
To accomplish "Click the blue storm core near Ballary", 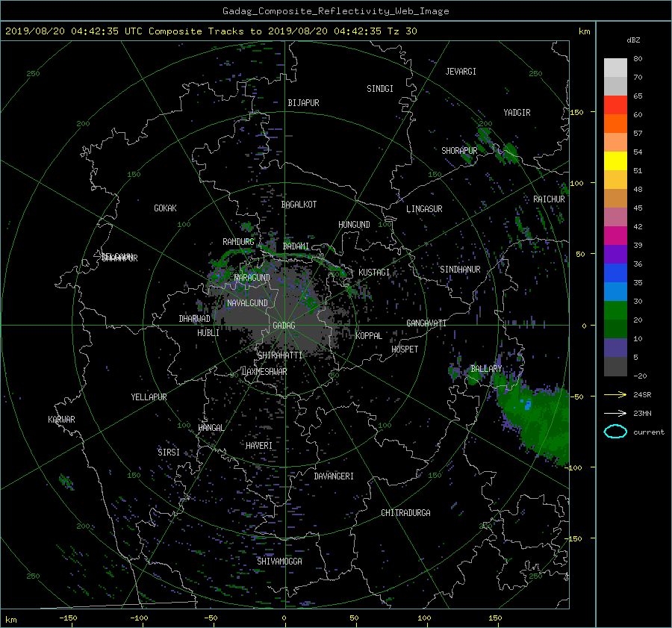I will point(528,404).
